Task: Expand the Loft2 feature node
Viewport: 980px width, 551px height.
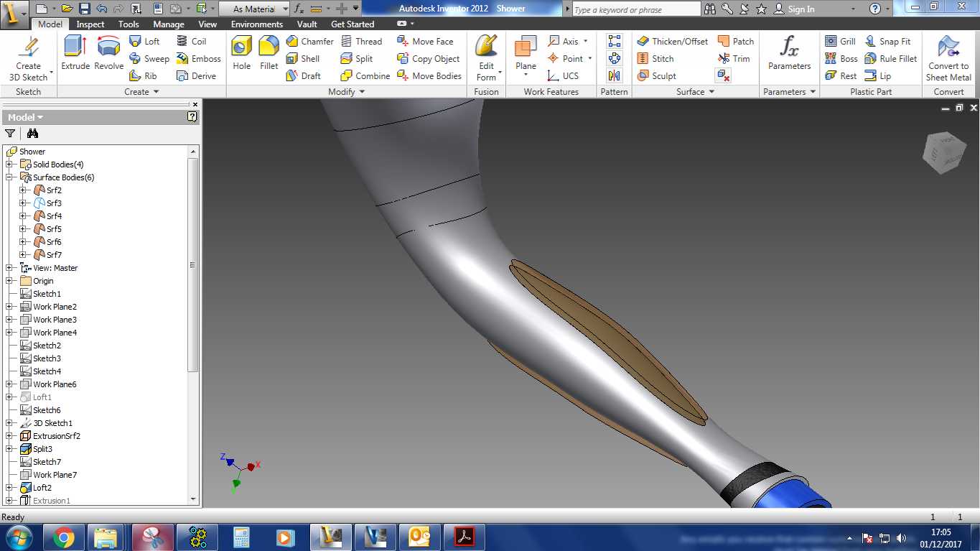Action: tap(10, 488)
